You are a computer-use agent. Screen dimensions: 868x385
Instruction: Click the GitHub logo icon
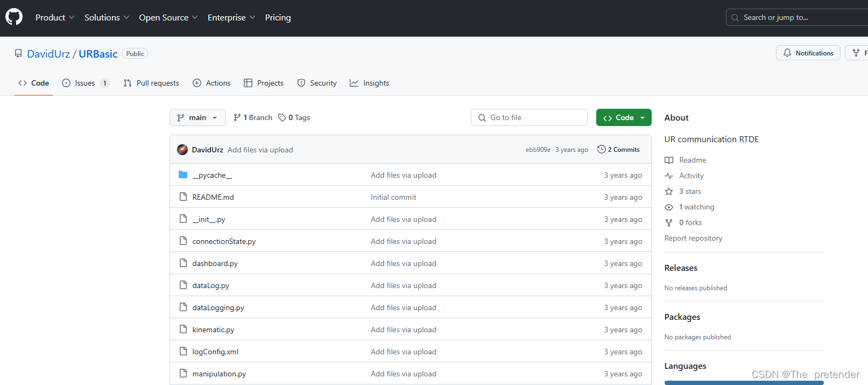pos(14,17)
